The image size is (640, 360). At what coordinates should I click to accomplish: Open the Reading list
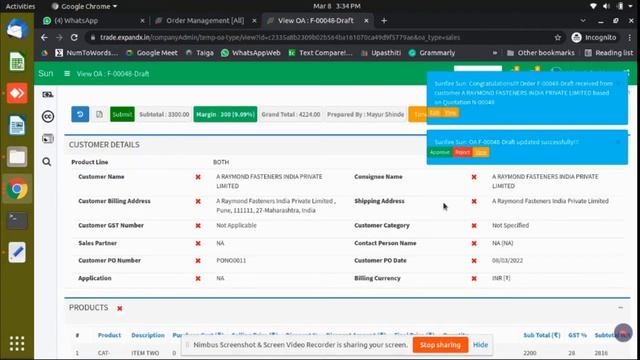(x=609, y=53)
